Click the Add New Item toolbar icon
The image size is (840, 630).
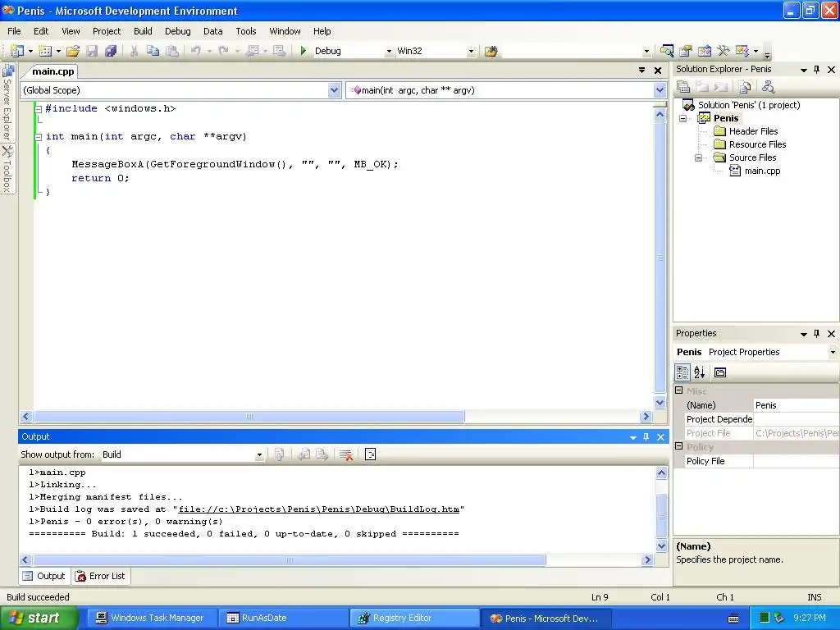click(x=46, y=51)
